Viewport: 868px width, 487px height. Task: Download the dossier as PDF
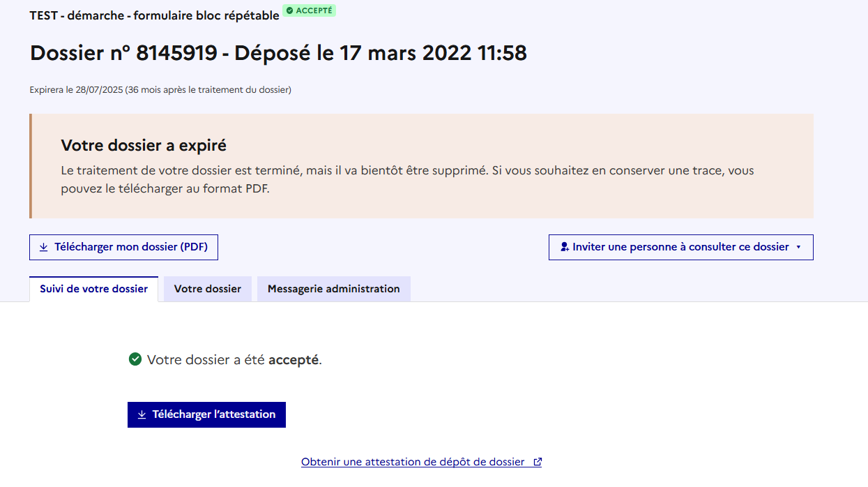pos(123,247)
